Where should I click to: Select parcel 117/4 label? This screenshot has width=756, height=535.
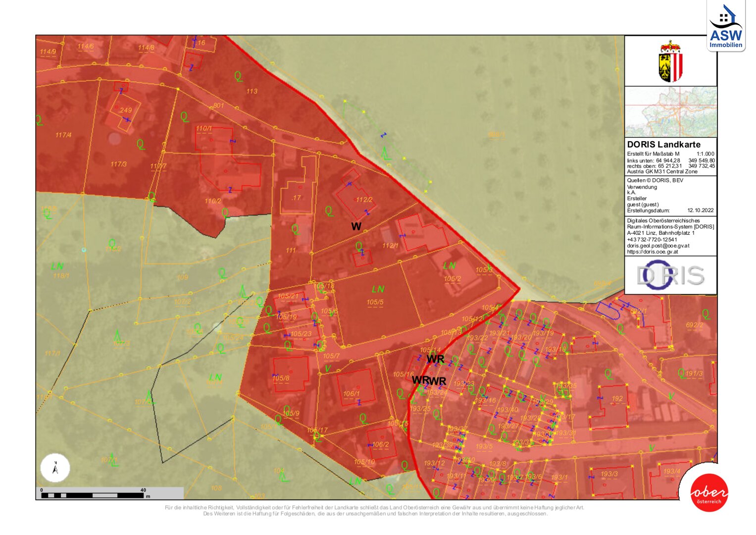pos(63,135)
